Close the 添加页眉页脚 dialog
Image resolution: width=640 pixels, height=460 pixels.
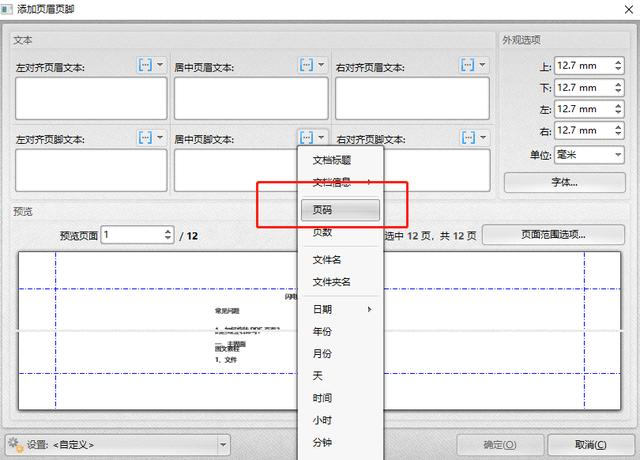pyautogui.click(x=629, y=9)
